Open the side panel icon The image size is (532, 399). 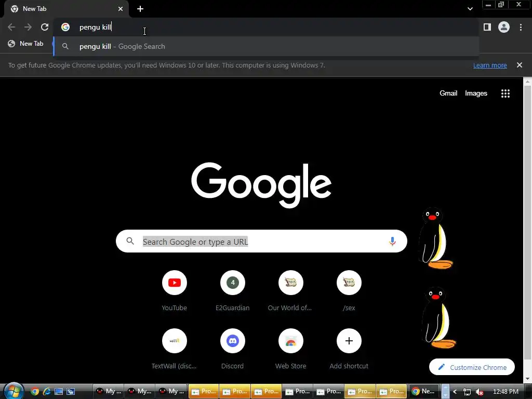(x=487, y=27)
